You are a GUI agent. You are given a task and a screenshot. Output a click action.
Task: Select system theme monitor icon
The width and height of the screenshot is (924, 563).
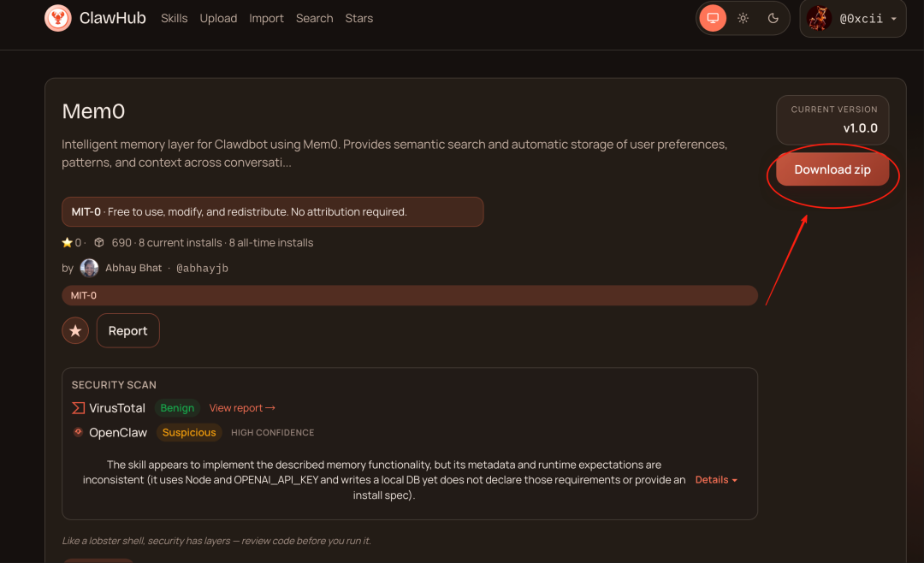click(713, 18)
